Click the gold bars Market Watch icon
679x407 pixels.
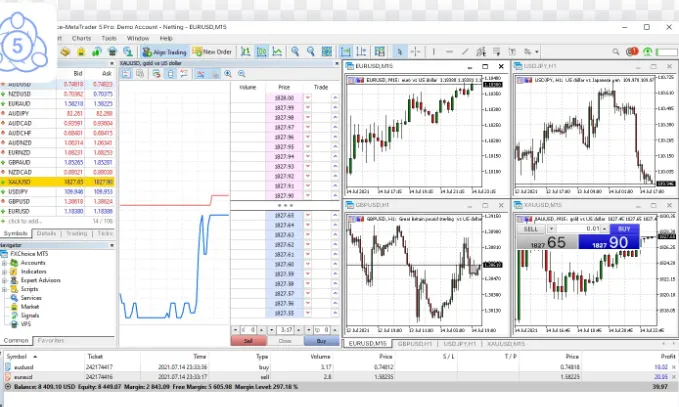click(x=65, y=52)
